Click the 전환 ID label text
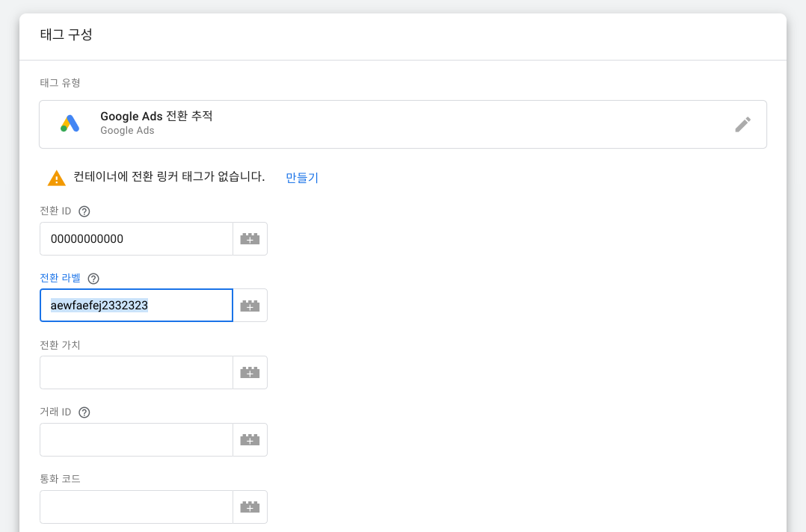 click(x=55, y=211)
